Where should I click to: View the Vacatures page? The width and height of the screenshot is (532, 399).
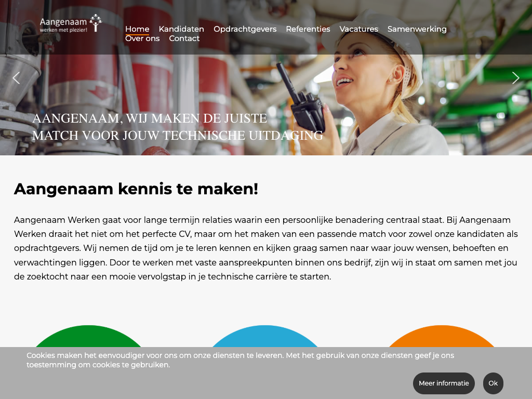[x=358, y=29]
